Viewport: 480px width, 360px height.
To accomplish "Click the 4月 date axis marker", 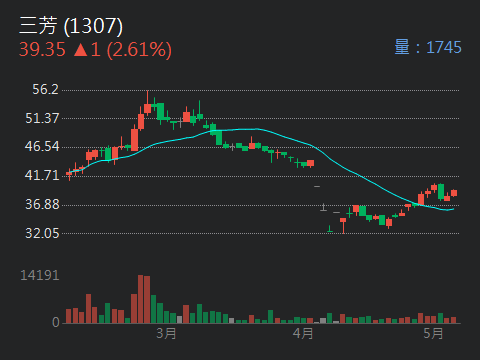I will point(303,333).
